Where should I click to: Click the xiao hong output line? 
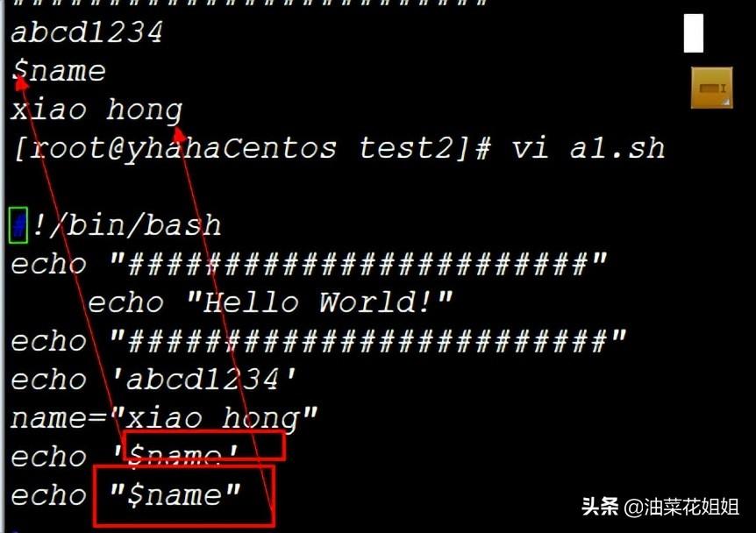coord(96,110)
